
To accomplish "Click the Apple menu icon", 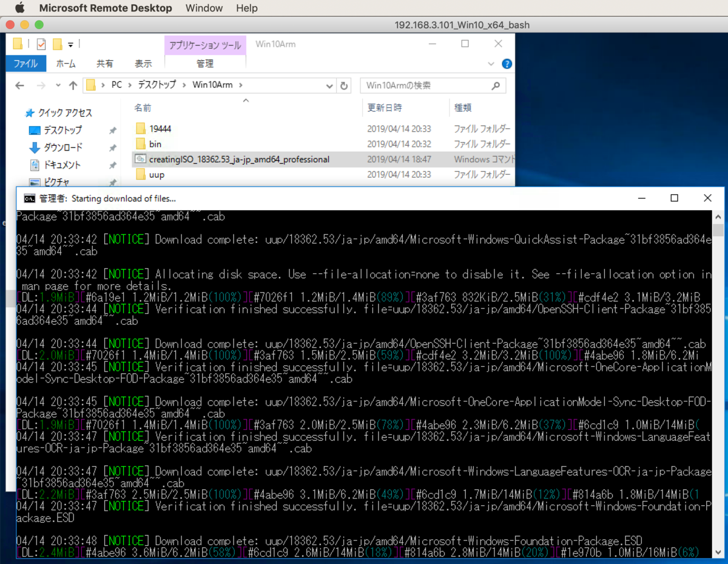I will (x=19, y=8).
